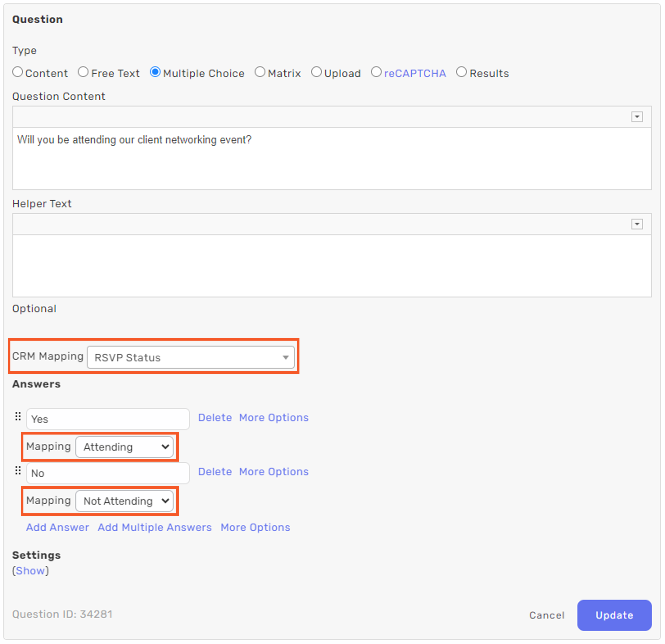Expand Helper Text editor toolbar arrow
665x644 pixels.
(637, 224)
